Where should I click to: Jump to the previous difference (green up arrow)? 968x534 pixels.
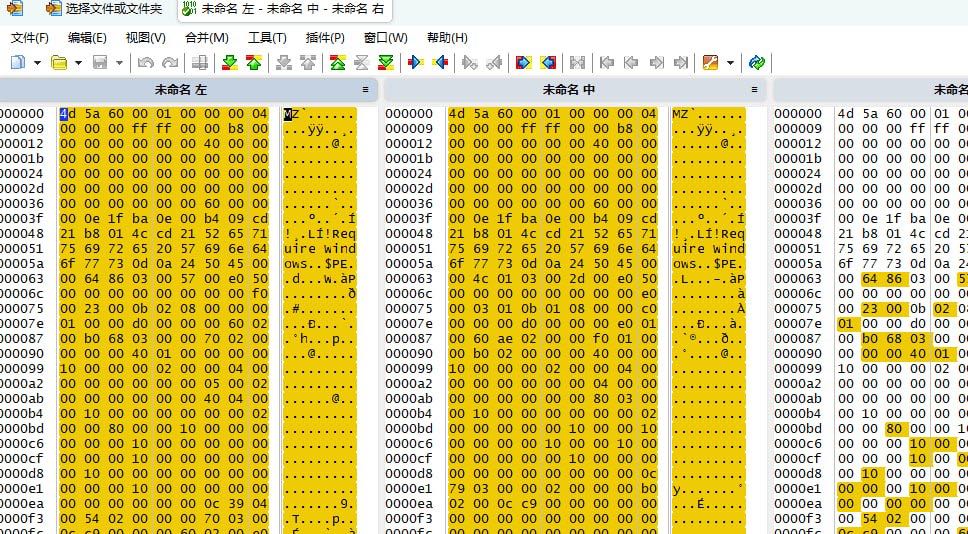pos(253,63)
